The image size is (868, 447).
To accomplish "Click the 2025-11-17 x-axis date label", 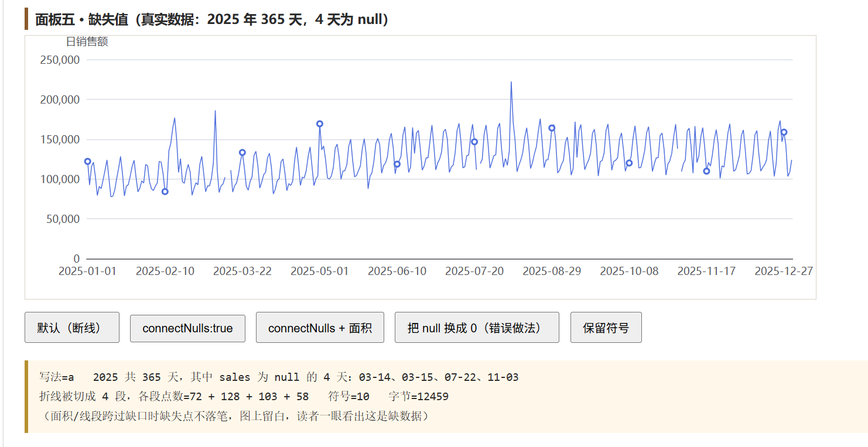I will [x=706, y=271].
